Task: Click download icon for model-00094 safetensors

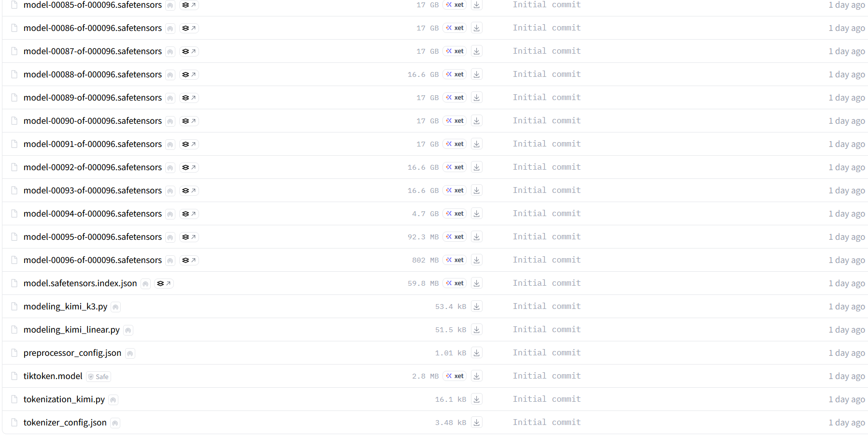Action: (x=476, y=214)
